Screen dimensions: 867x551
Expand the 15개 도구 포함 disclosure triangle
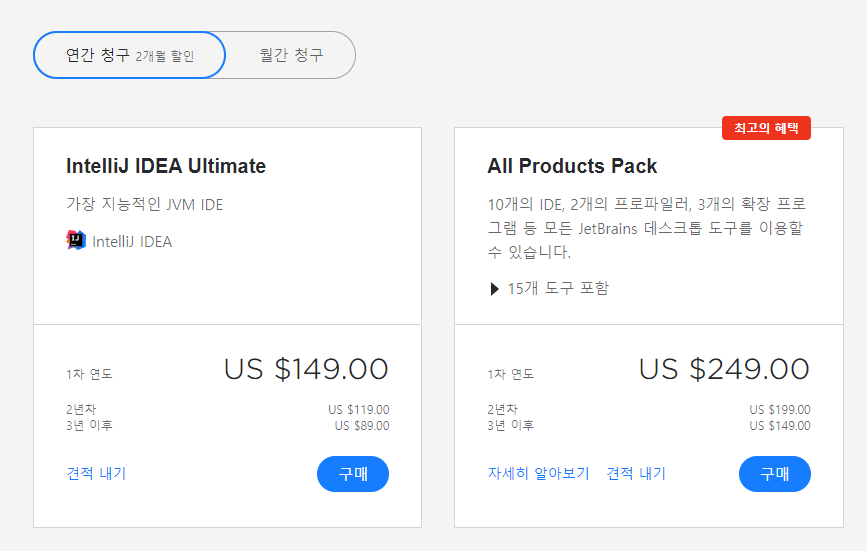point(494,289)
